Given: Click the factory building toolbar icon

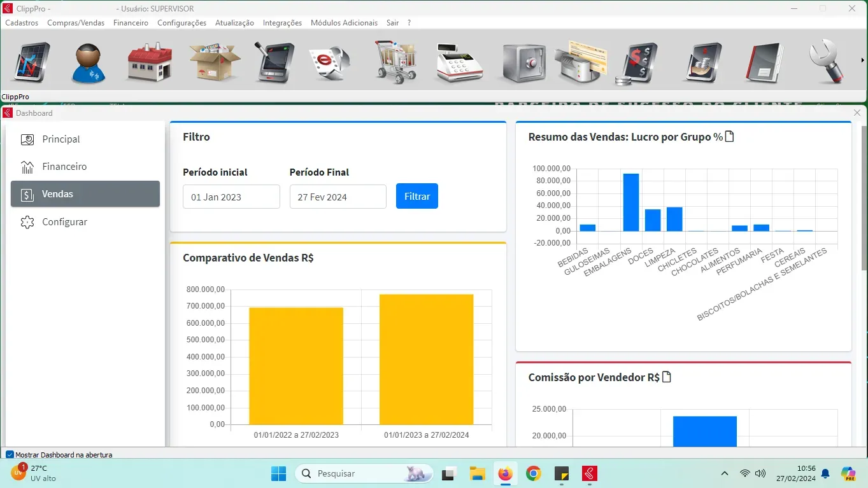Looking at the screenshot, I should coord(150,62).
